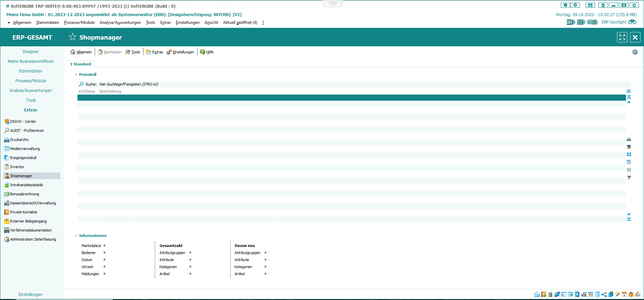The image size is (644, 300).
Task: Click the calculator icon in bottom bar
Action: click(x=550, y=294)
